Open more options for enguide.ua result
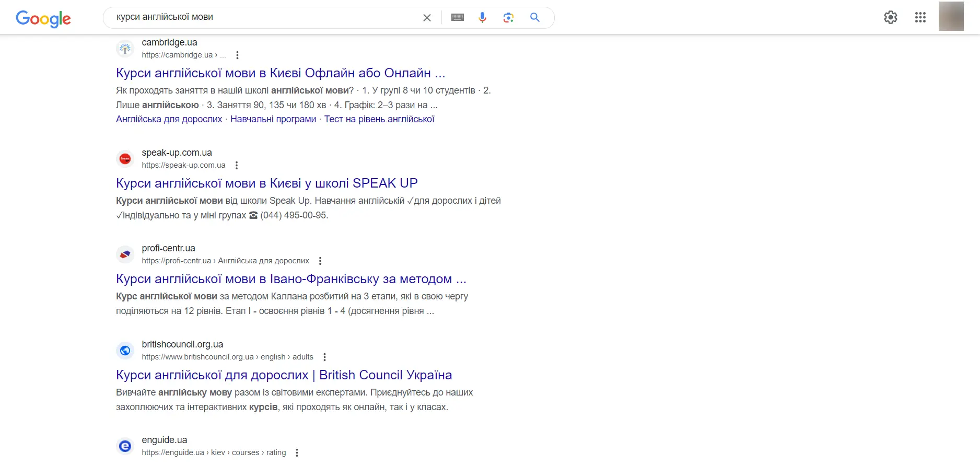The height and width of the screenshot is (465, 980). tap(297, 452)
